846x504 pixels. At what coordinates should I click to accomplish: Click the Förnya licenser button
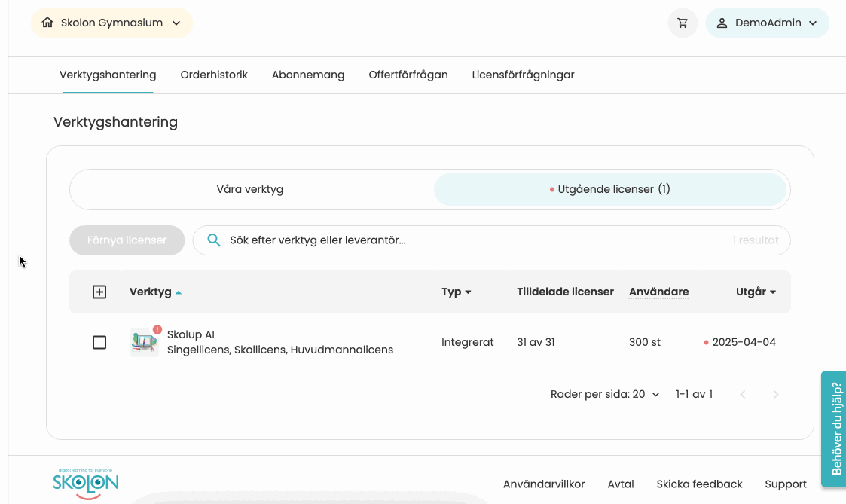[127, 240]
